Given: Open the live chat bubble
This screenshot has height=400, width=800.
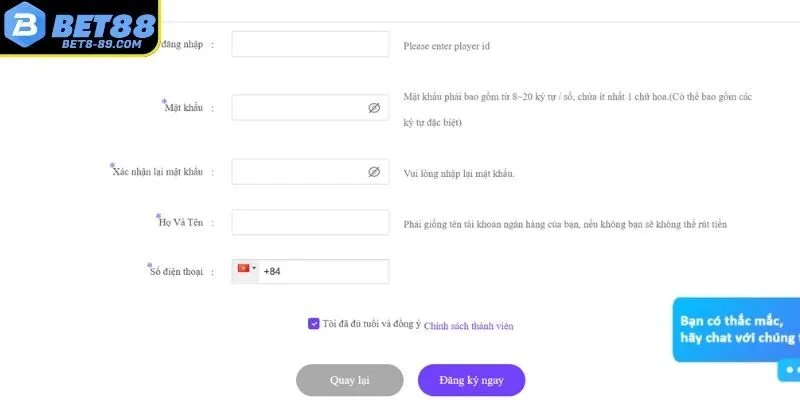Looking at the screenshot, I should point(736,330).
